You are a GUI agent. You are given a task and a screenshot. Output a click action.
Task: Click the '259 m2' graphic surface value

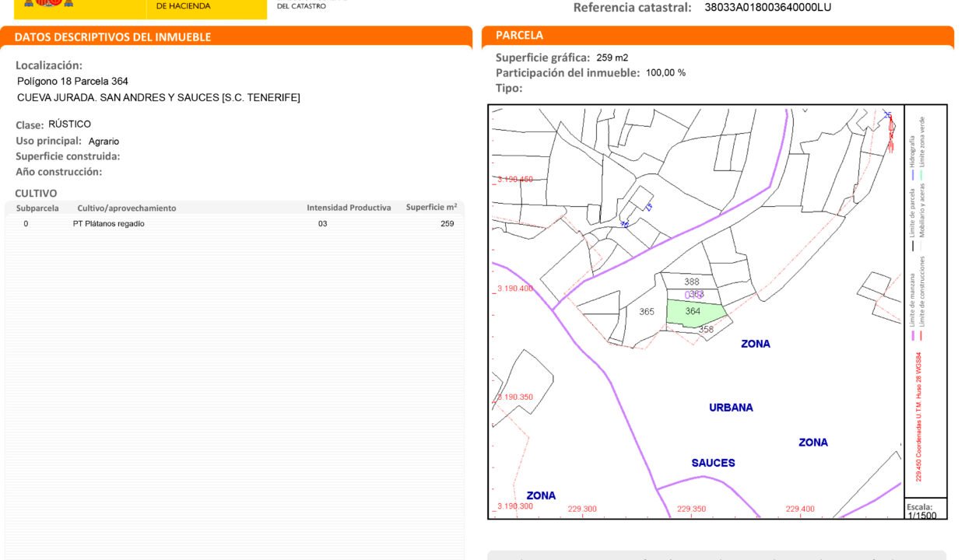point(612,58)
